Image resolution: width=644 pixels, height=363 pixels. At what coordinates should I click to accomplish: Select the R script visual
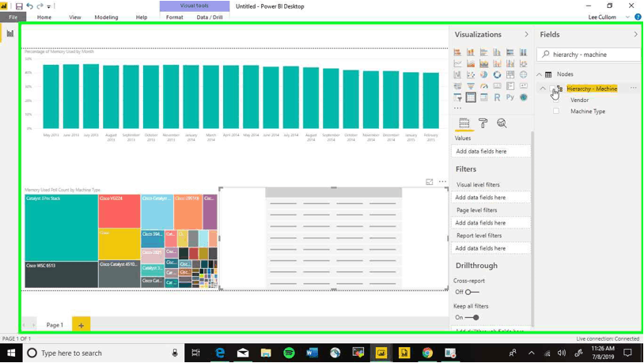point(497,97)
